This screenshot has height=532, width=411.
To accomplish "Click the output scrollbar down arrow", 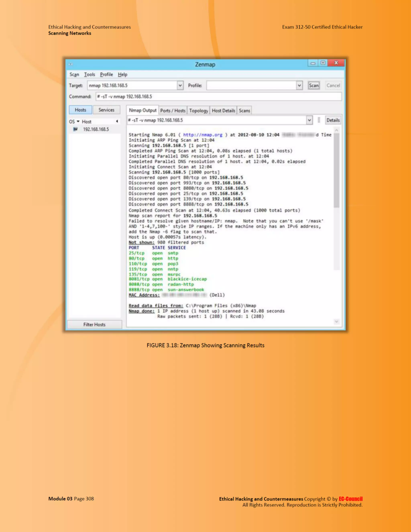I will (x=337, y=322).
